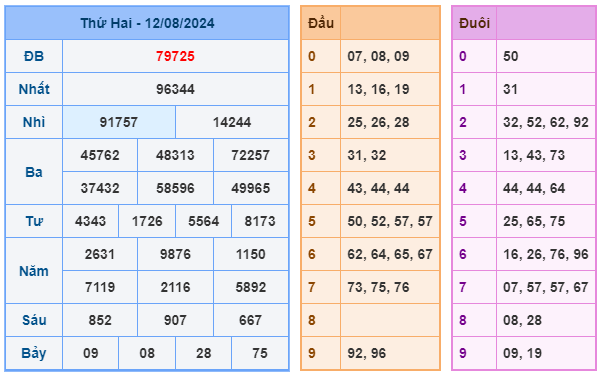Click the Năm row label
The height and width of the screenshot is (375, 601).
point(34,271)
